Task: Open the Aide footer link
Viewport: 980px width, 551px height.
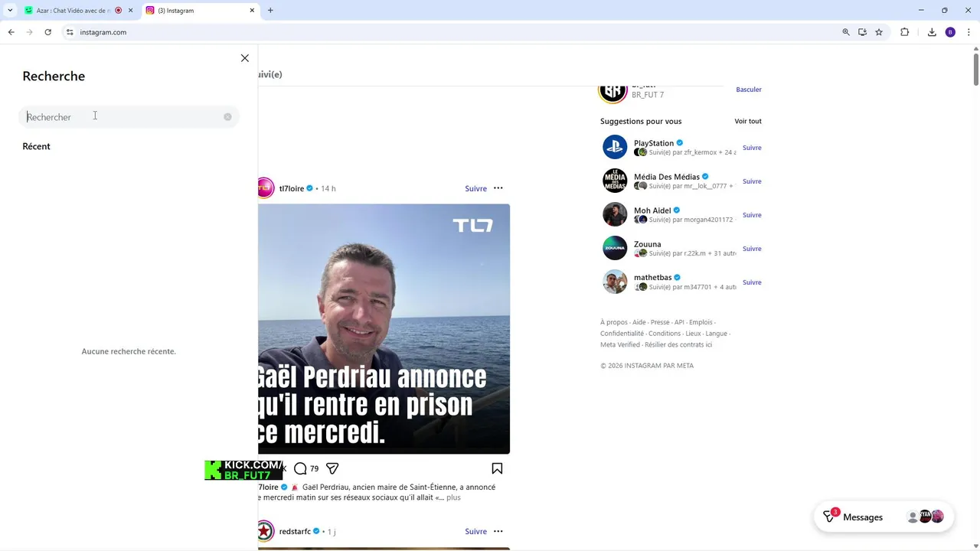Action: tap(639, 322)
